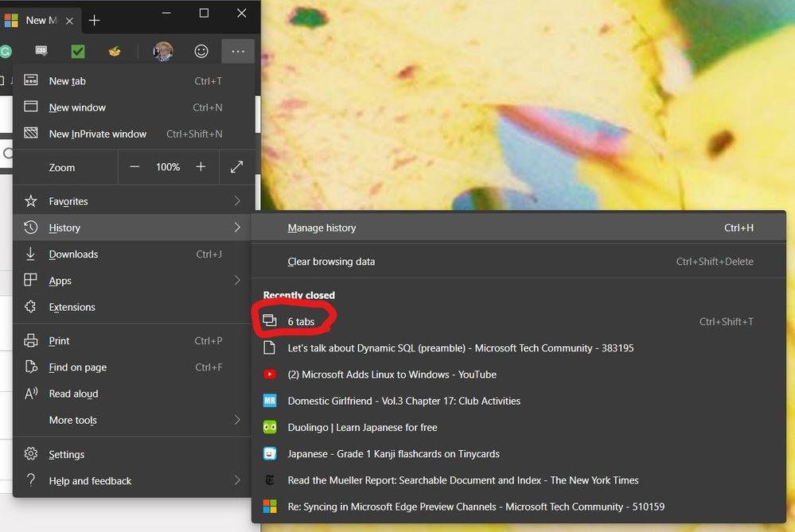This screenshot has height=532, width=795.
Task: Click the Tinycards favicon in history list
Action: (270, 453)
